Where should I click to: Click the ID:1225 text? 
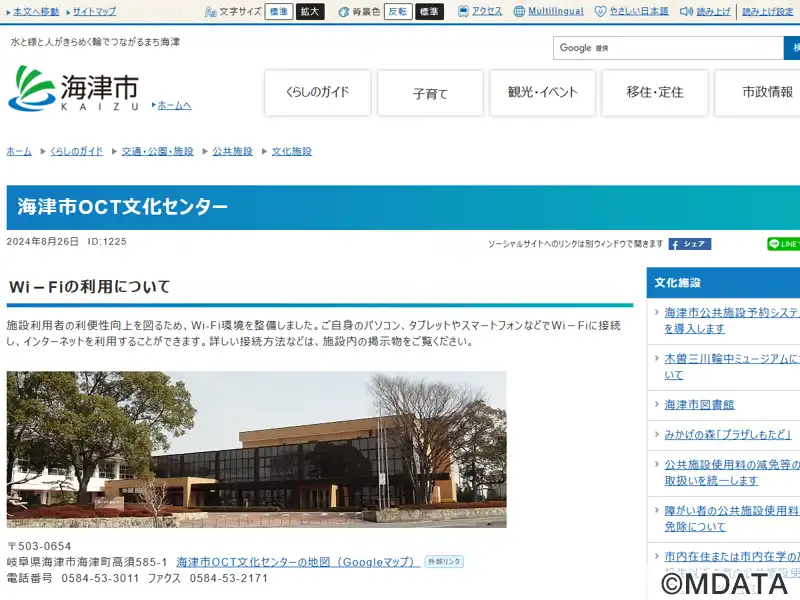[x=107, y=241]
